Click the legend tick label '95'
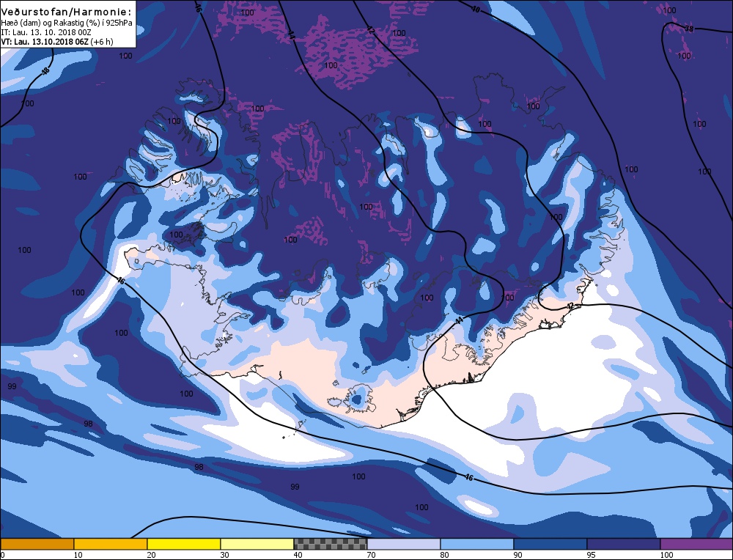 592,555
